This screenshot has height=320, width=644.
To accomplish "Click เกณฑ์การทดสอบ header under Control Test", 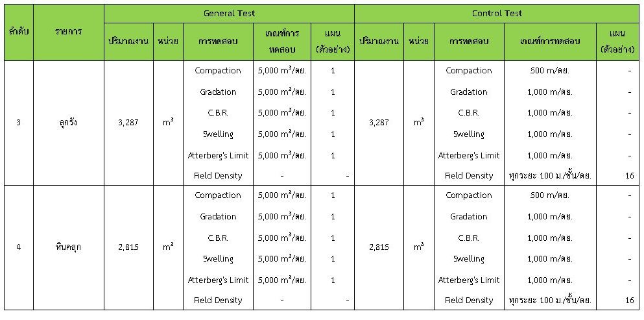I will [x=549, y=41].
